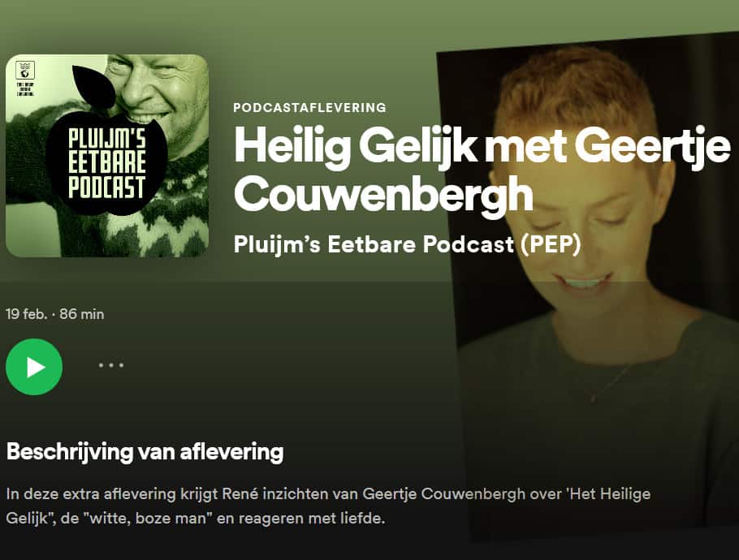Play the episode with the green button
739x560 pixels.
(x=34, y=366)
